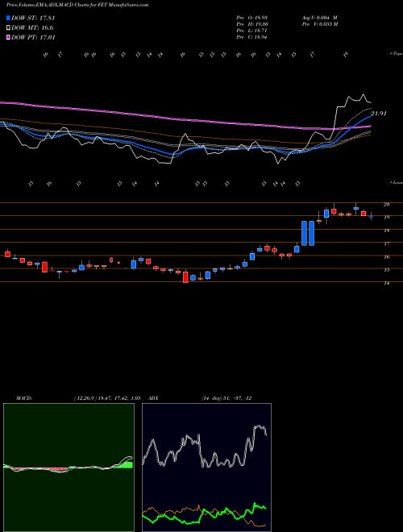The image size is (403, 532).
Task: Click the 'Pre V: 0.055 M' volume text
Action: point(319,23)
